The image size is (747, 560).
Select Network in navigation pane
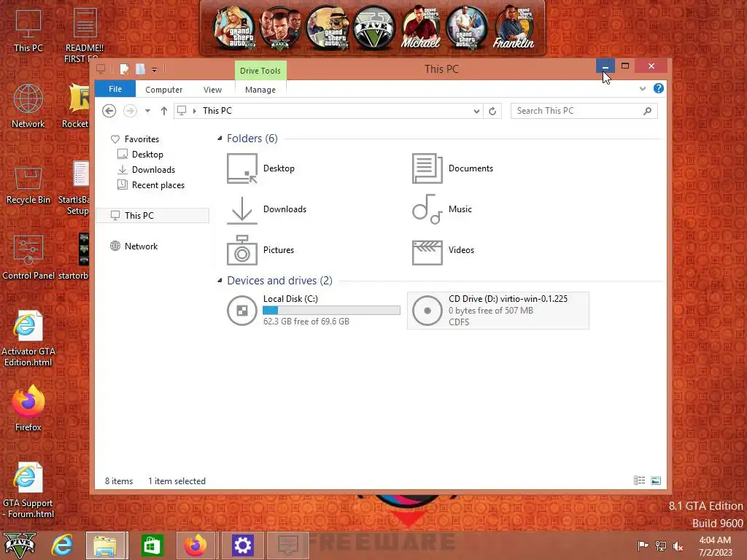[141, 246]
